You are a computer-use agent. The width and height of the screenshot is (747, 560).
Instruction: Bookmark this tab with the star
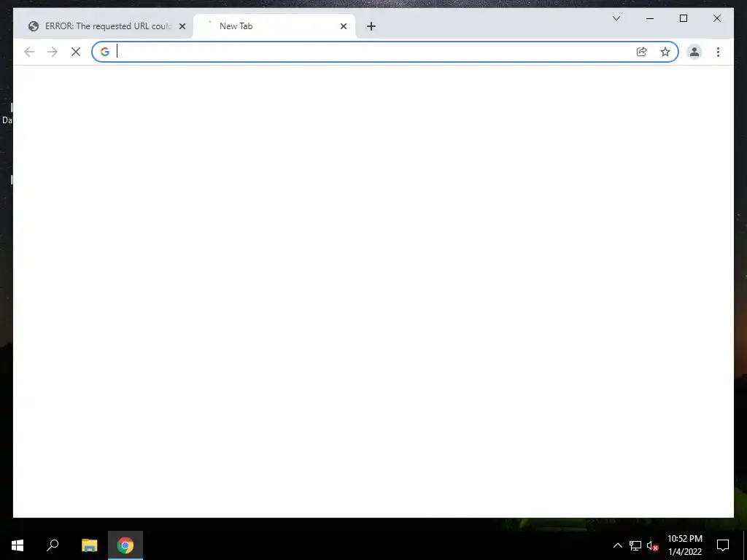point(665,52)
